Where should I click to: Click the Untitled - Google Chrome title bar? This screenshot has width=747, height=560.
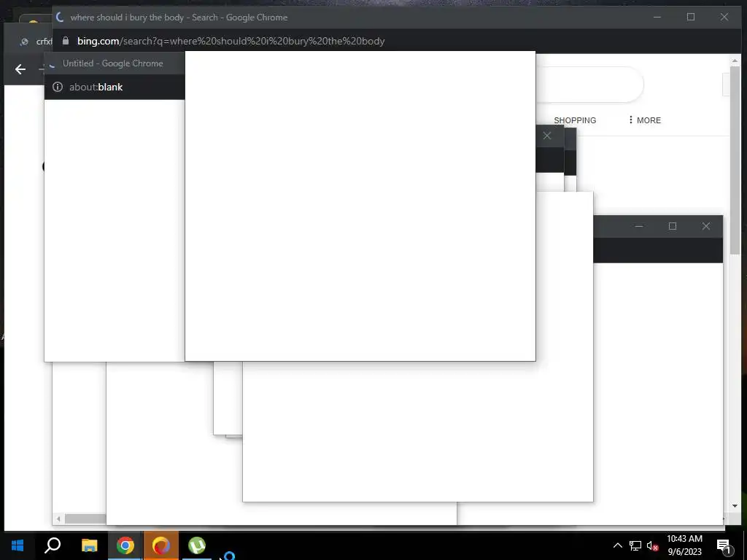(x=113, y=63)
